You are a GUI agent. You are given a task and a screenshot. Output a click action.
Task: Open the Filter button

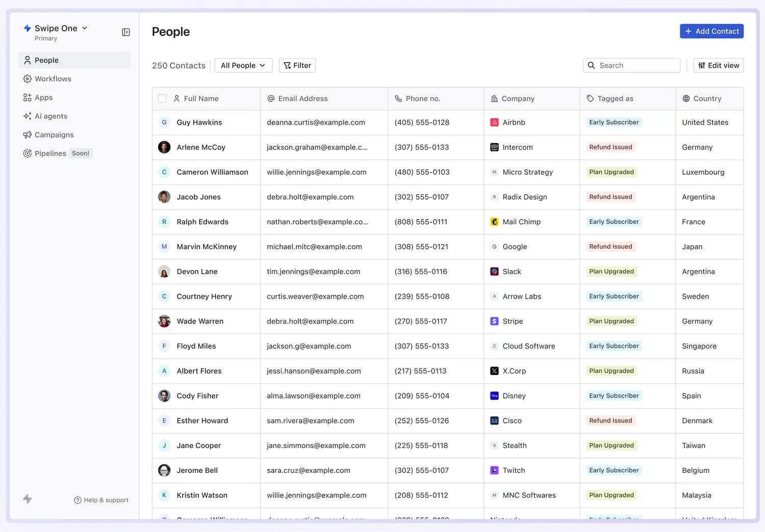click(x=297, y=65)
